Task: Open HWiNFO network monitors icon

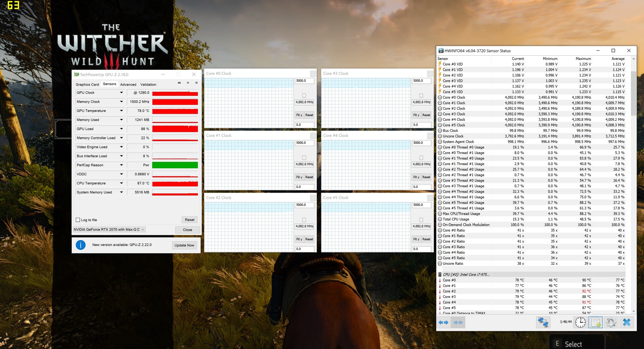Action: 543,322
